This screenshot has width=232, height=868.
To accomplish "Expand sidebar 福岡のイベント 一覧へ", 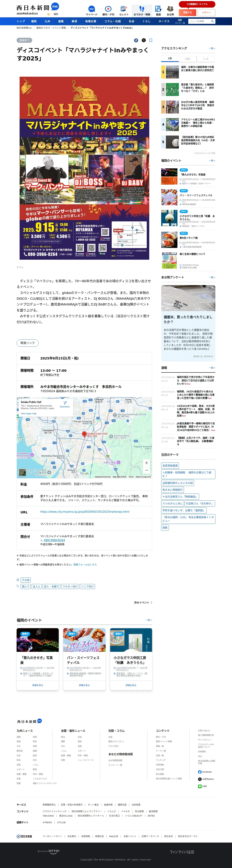I will click(x=212, y=161).
